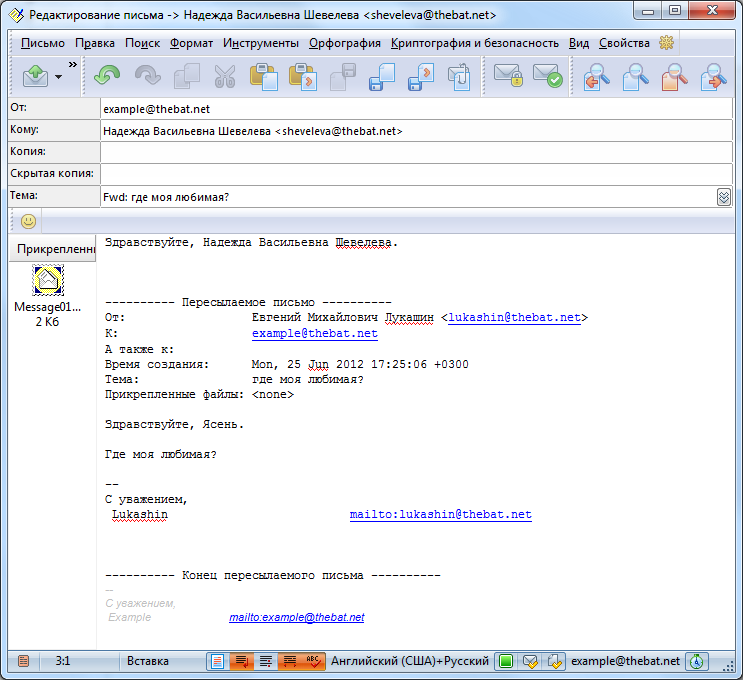Image resolution: width=743 pixels, height=680 pixels.
Task: Open the Криптография и безопасность menu
Action: pyautogui.click(x=474, y=43)
